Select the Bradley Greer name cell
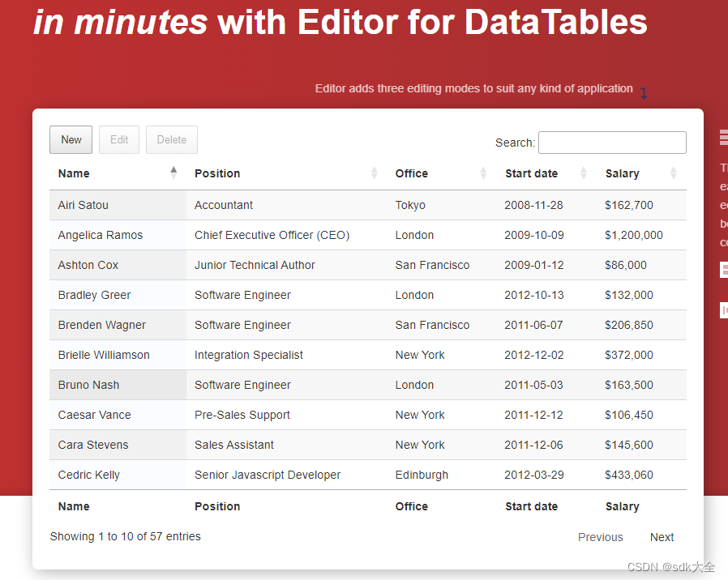Screen dimensions: 728x580 click(118, 295)
